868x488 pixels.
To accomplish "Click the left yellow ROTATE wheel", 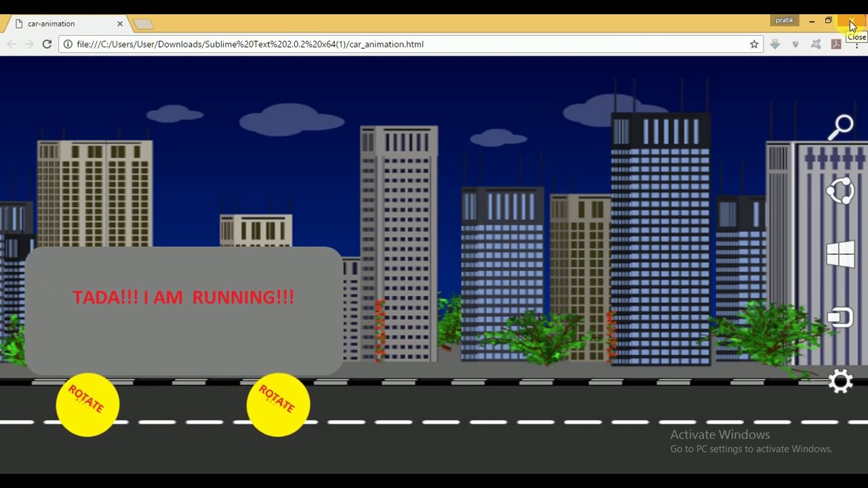I will (87, 405).
